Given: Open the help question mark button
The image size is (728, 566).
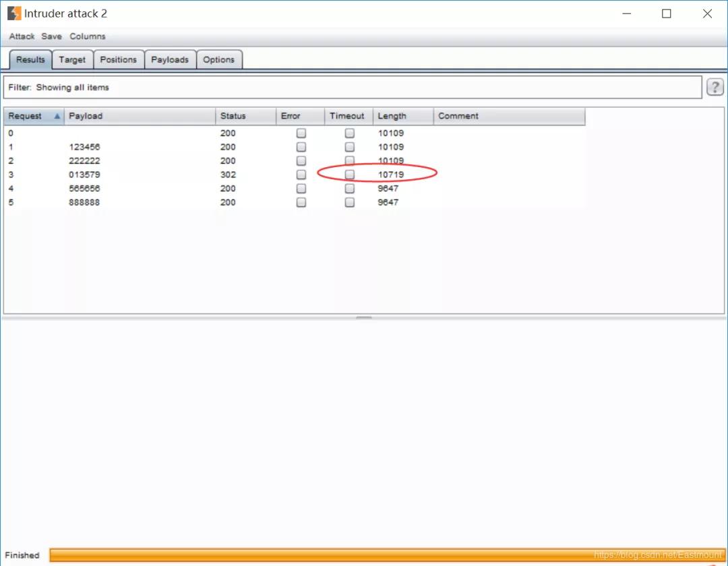Looking at the screenshot, I should point(715,87).
